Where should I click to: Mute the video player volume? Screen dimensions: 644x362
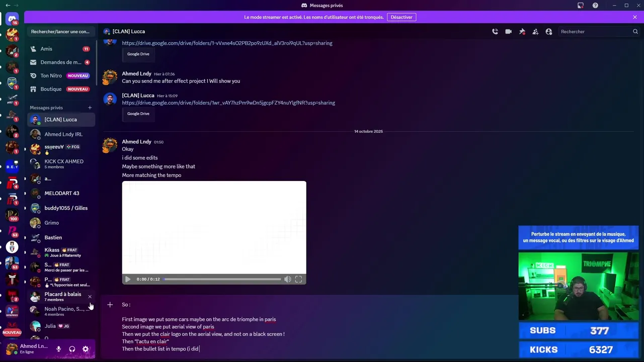287,279
